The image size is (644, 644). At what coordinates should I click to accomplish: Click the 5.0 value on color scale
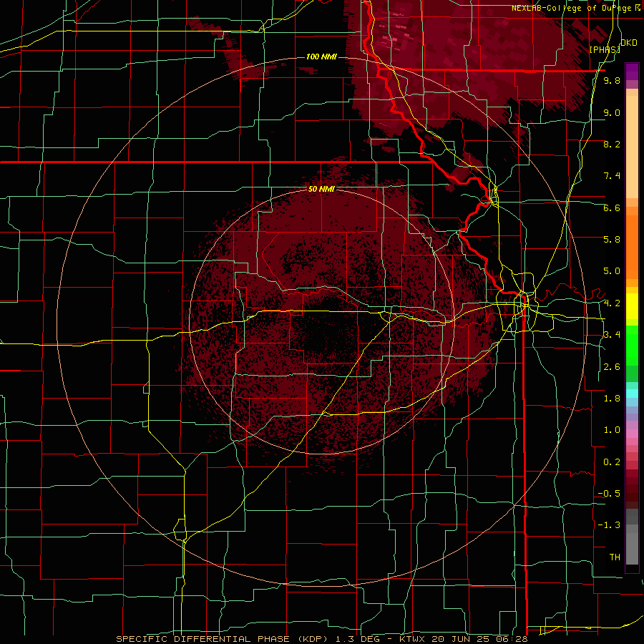tap(612, 271)
